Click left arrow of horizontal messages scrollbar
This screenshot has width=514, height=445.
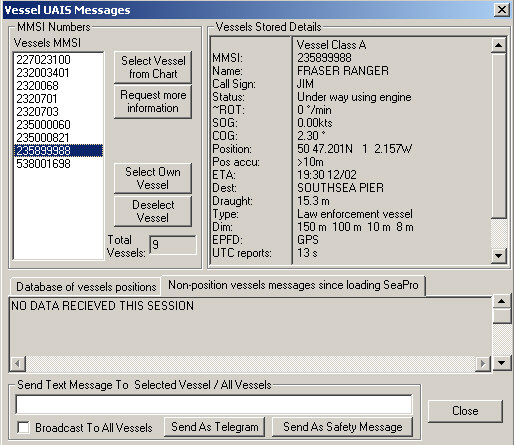pos(18,363)
